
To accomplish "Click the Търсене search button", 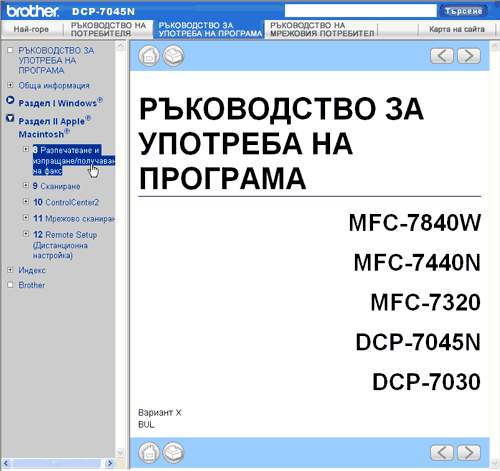I will coord(463,11).
